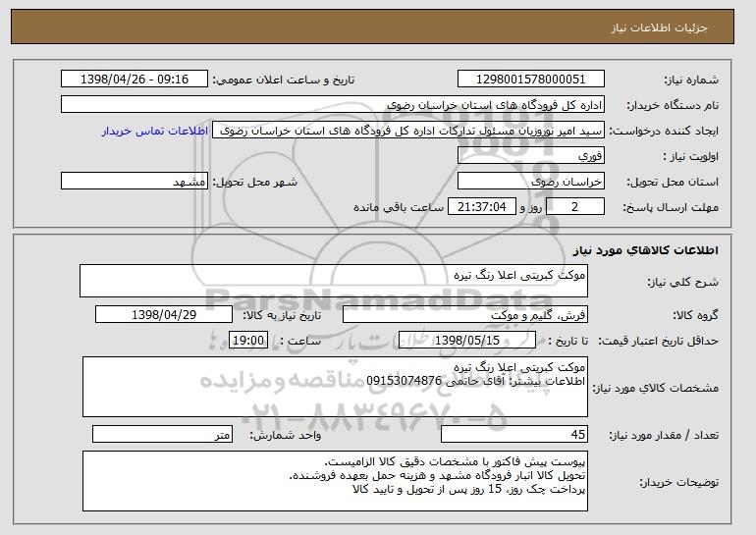
Task: Click the goods specifications text area
Action: (x=335, y=387)
